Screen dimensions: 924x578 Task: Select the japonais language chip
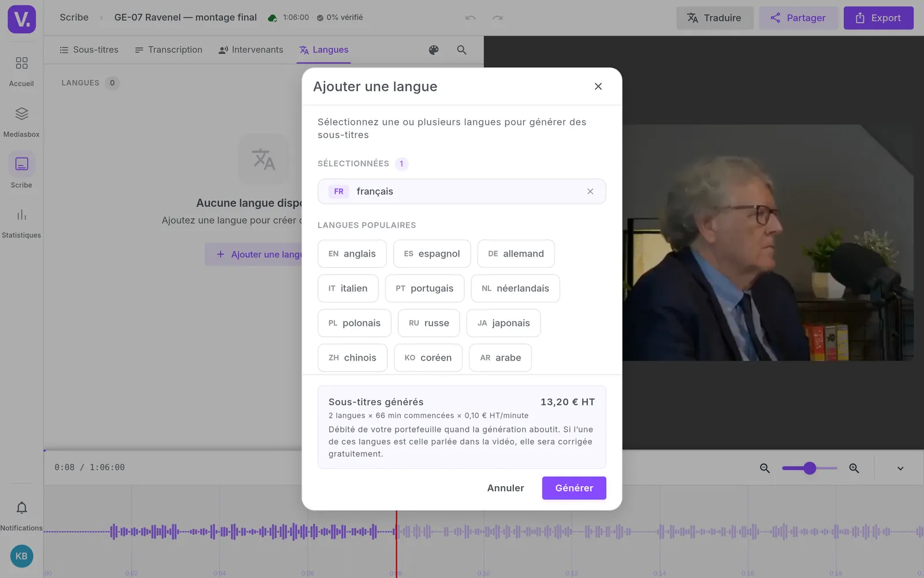[504, 323]
